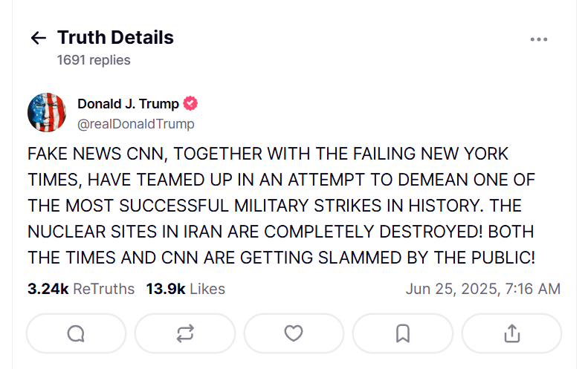Bookmark this Truth post

click(x=403, y=333)
